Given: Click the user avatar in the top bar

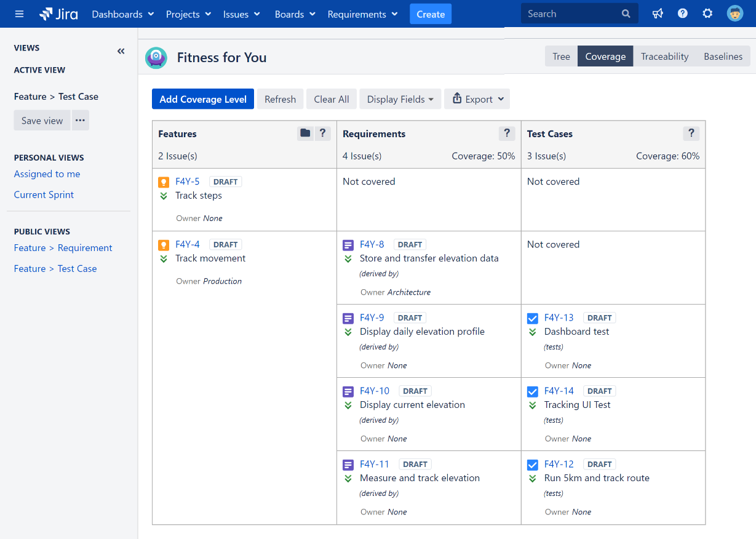Looking at the screenshot, I should 735,14.
